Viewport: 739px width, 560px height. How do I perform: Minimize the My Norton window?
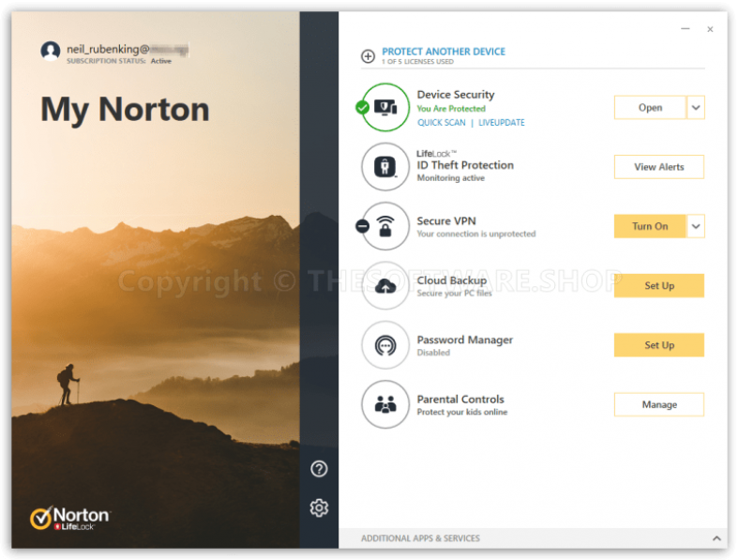686,29
